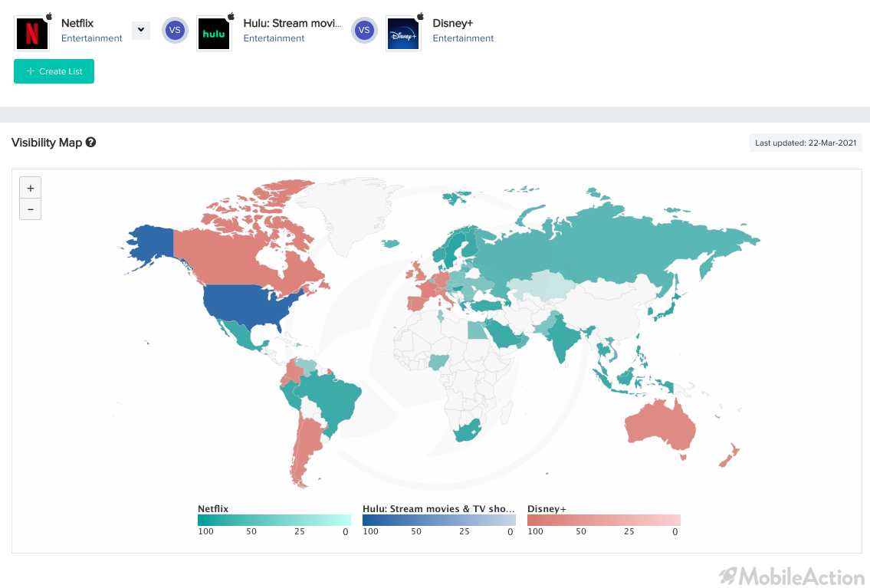Image resolution: width=870 pixels, height=588 pixels.
Task: Click the Create List button
Action: pyautogui.click(x=54, y=71)
